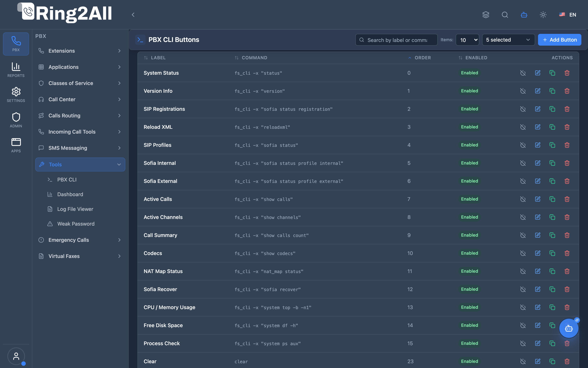Disable the CPU / Memory Usage button
This screenshot has width=588, height=368.
pyautogui.click(x=523, y=307)
